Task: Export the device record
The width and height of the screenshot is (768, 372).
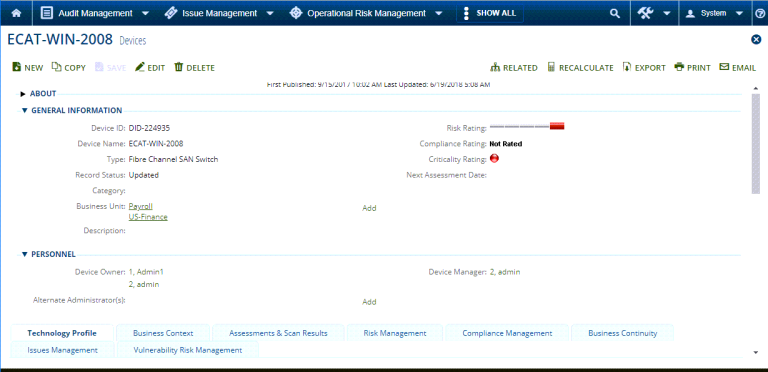Action: 644,68
